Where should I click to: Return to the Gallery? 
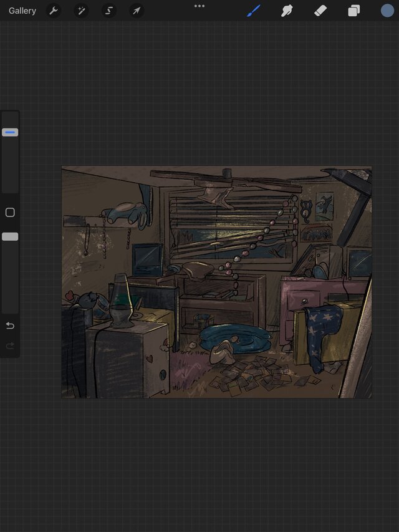tap(22, 11)
